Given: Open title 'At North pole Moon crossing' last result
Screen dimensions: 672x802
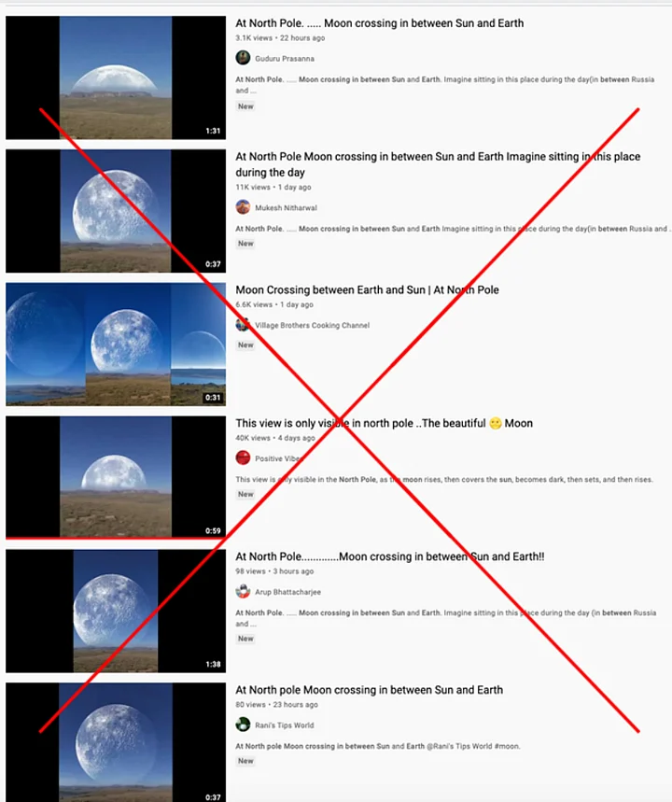Looking at the screenshot, I should [370, 690].
